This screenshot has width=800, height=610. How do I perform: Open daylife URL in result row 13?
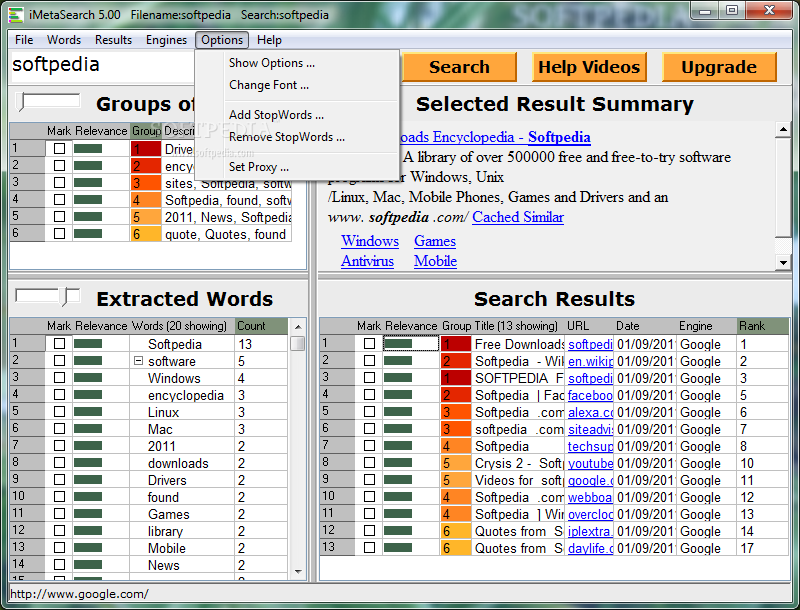coord(590,548)
